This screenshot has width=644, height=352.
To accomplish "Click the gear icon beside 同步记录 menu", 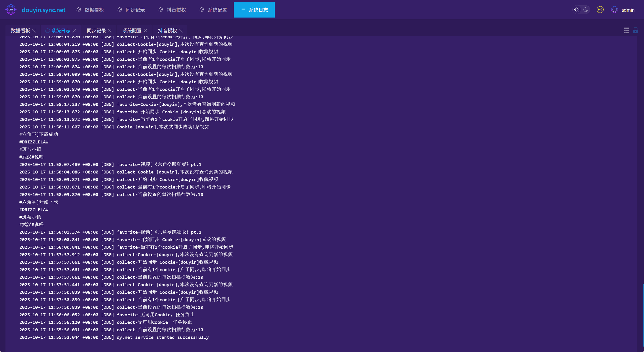I will tap(120, 10).
